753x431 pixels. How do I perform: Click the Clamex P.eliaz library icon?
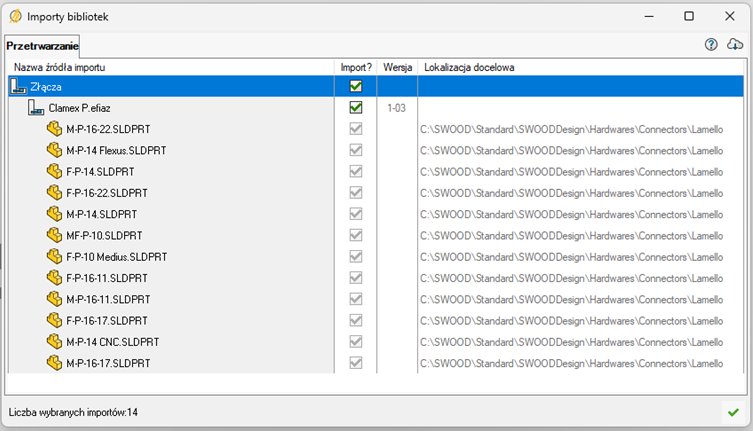pos(37,108)
